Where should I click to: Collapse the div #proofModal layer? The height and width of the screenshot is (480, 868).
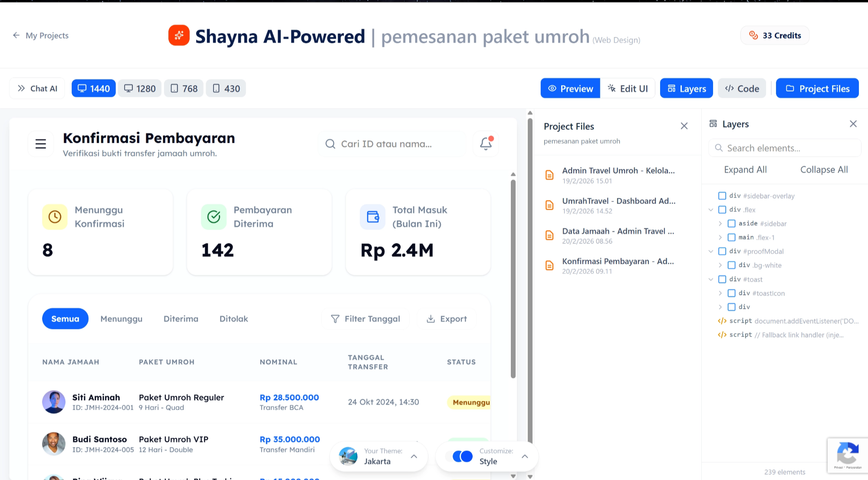710,251
